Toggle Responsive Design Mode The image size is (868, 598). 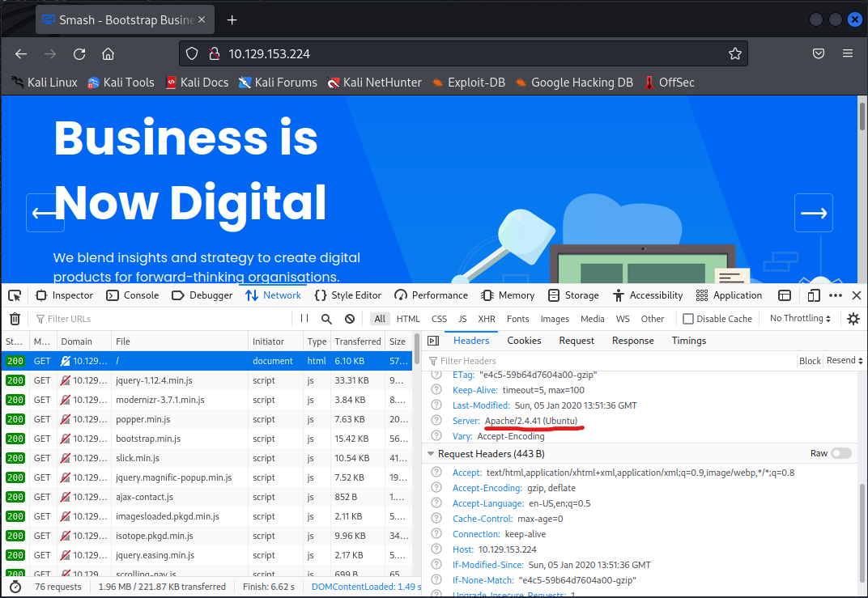[813, 295]
